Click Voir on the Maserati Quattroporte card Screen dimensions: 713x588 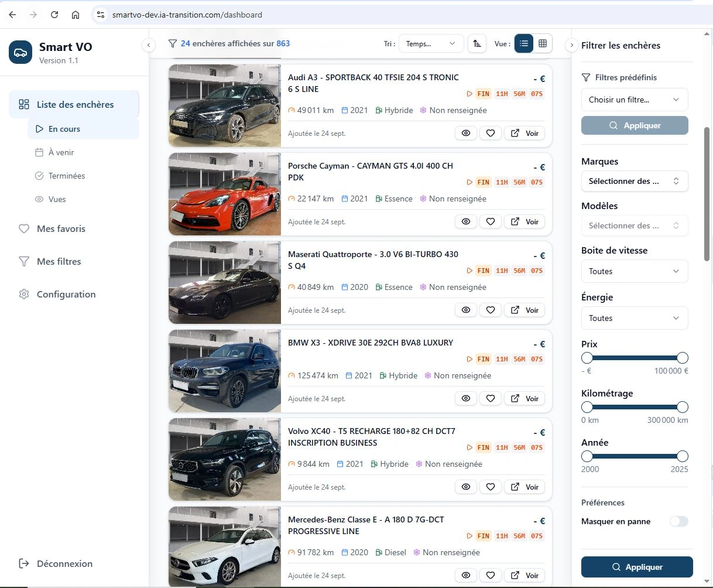point(525,310)
